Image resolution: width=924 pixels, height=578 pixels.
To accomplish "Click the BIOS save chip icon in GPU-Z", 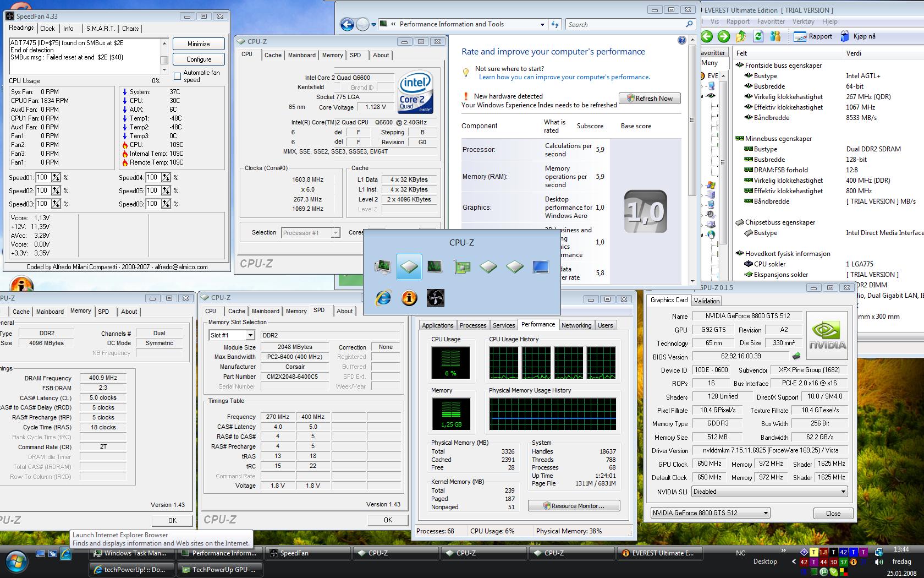I will [796, 356].
